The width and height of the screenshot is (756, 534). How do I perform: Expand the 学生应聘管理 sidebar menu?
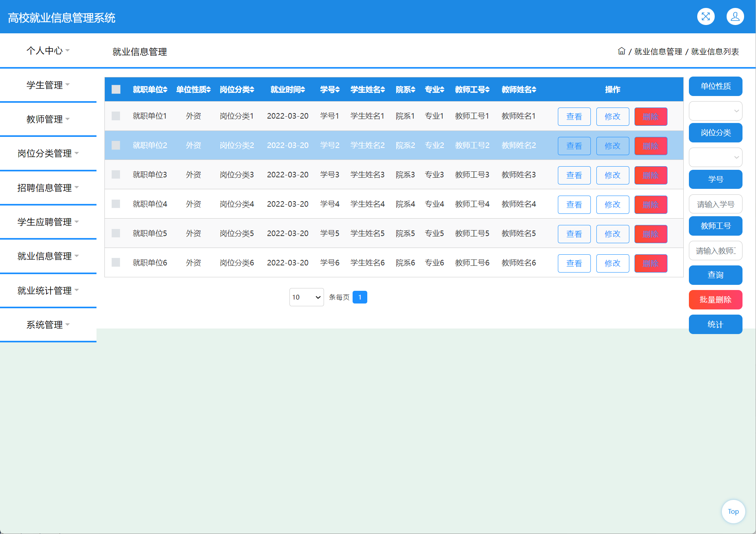click(x=48, y=222)
